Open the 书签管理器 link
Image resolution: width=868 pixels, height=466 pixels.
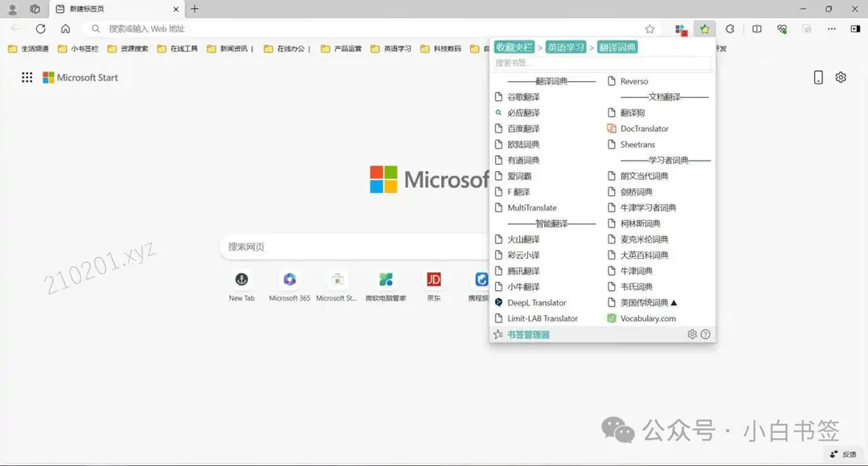point(528,334)
